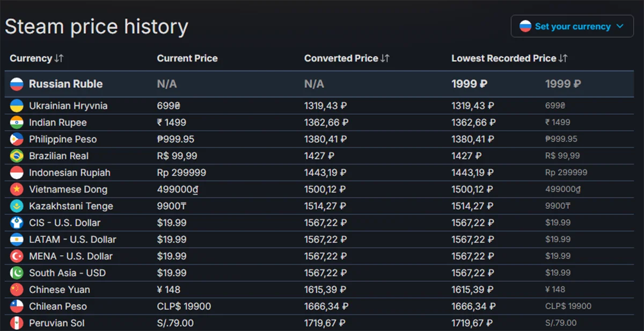644x331 pixels.
Task: Sort table by Currency column arrows
Action: pyautogui.click(x=59, y=58)
